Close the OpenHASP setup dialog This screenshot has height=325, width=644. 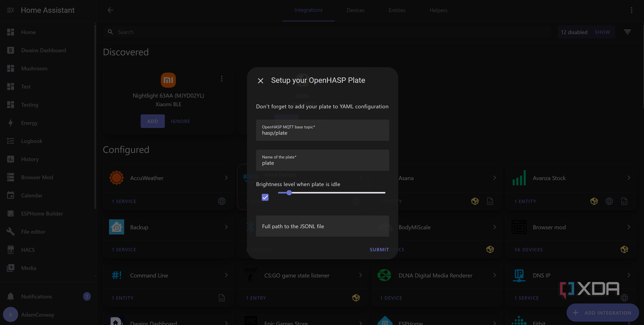[260, 81]
